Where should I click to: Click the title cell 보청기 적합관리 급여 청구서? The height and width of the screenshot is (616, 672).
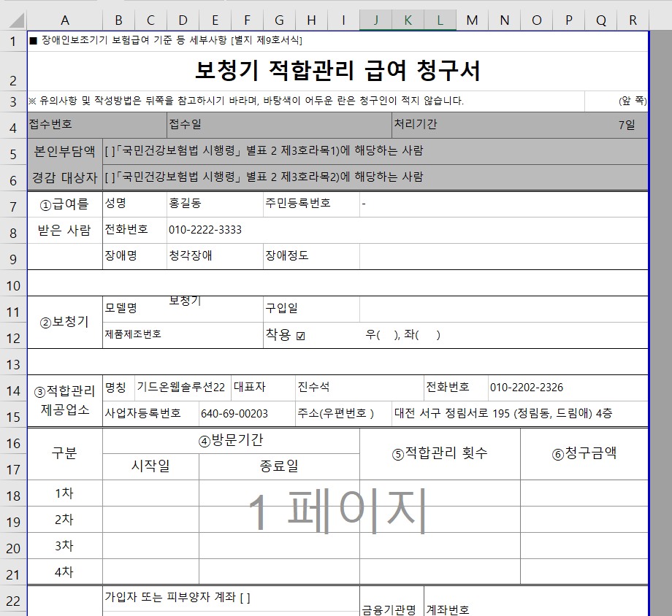(x=337, y=71)
